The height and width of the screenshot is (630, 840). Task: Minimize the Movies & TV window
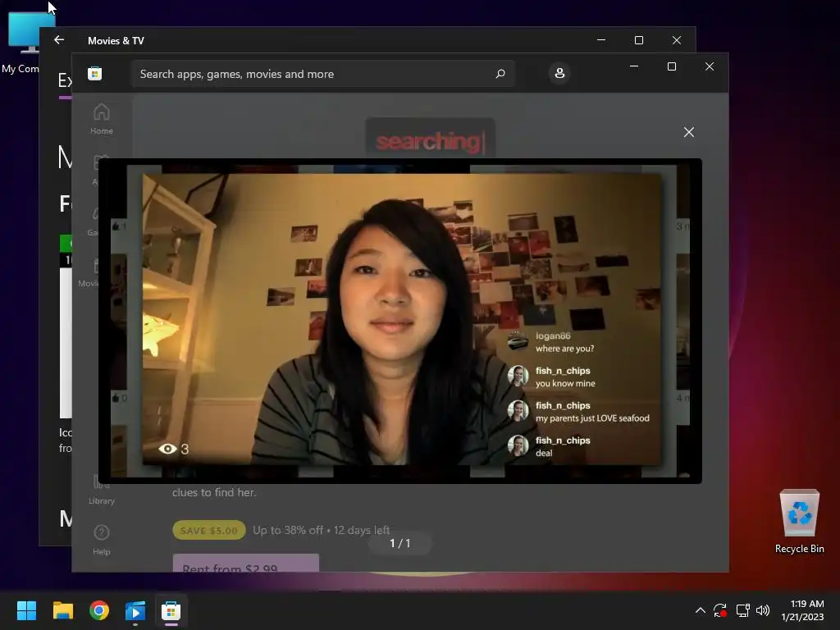point(601,40)
